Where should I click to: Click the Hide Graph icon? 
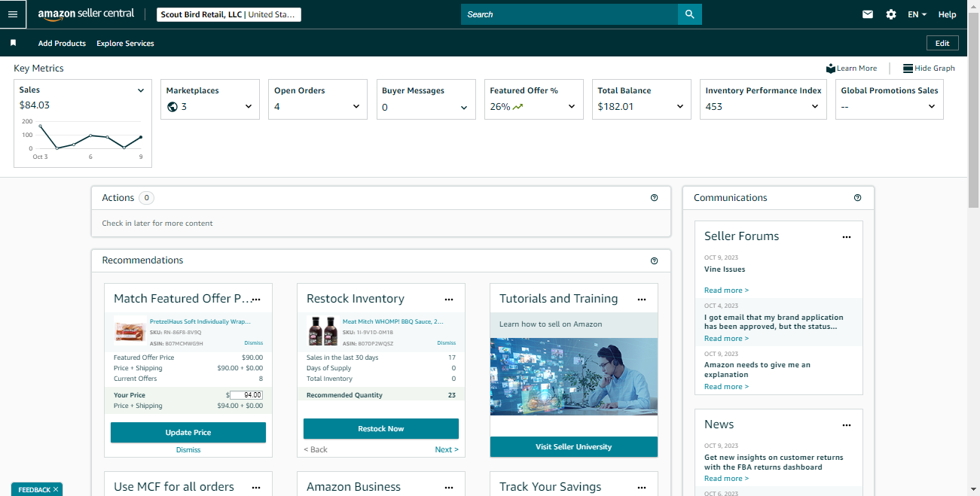click(908, 68)
